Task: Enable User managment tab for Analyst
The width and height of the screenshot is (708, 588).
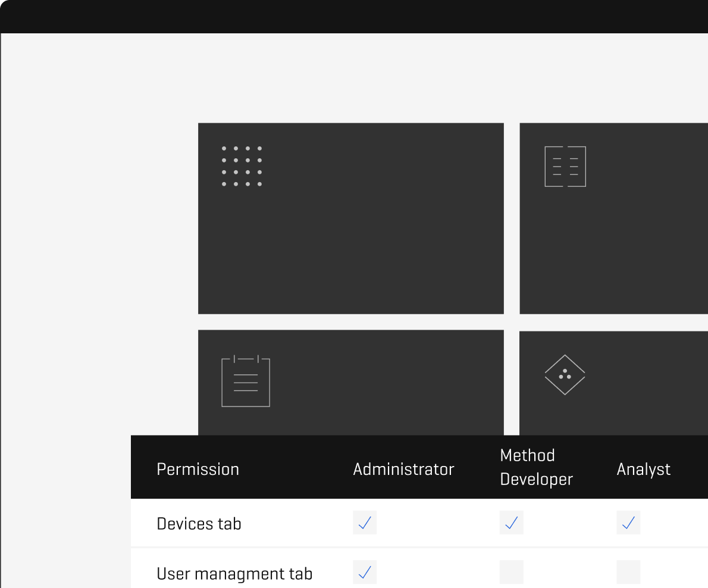Action: (x=628, y=572)
